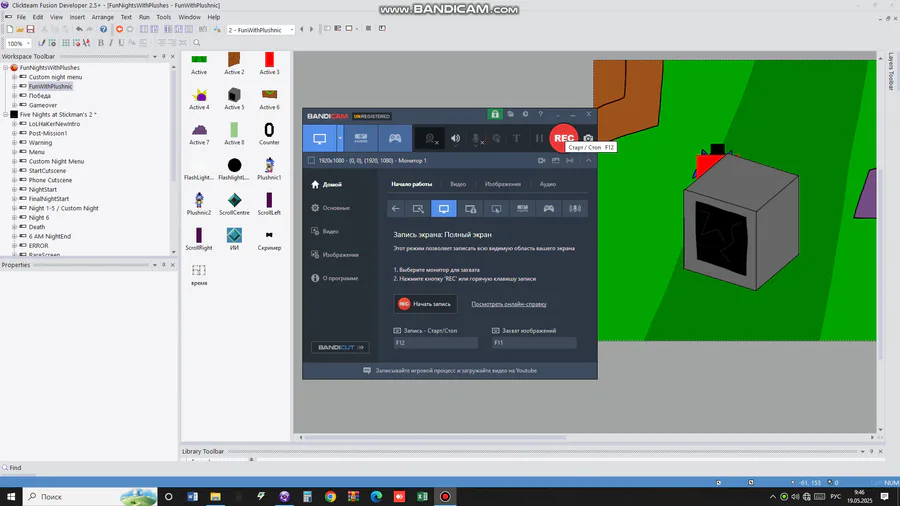Open Run menu
The image size is (900, 506).
[x=144, y=17]
